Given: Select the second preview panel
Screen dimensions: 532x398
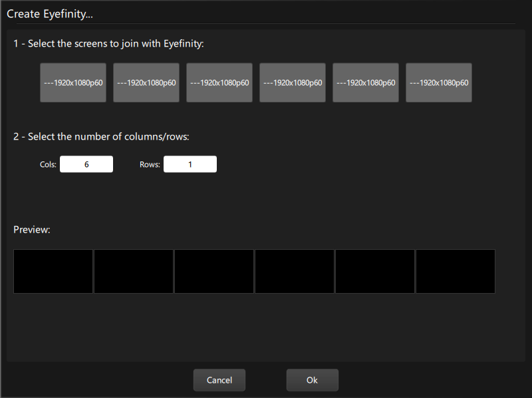Looking at the screenshot, I should 133,271.
